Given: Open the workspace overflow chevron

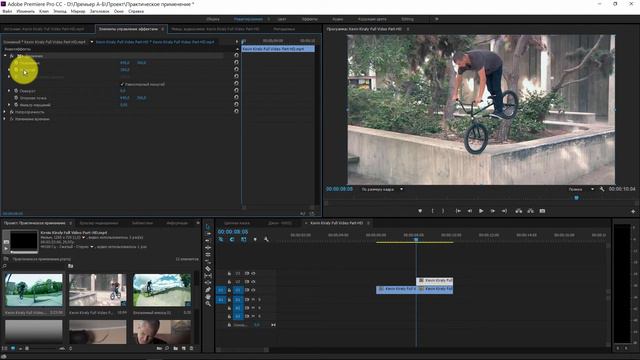Looking at the screenshot, I should [x=437, y=19].
